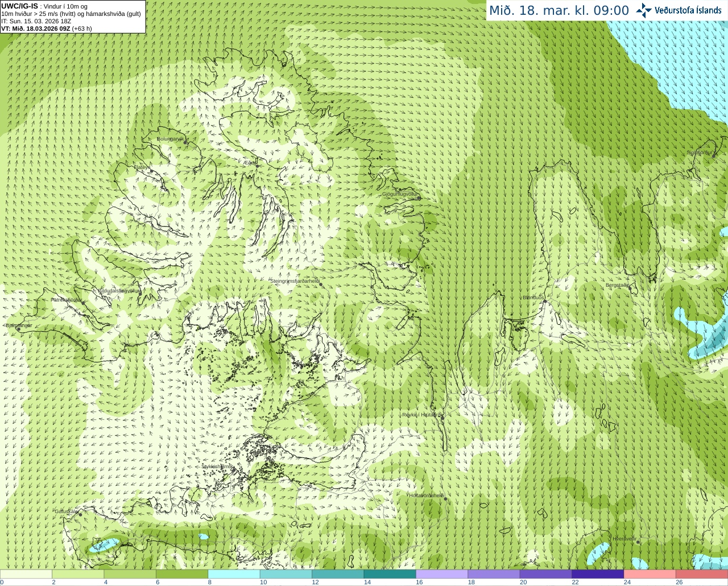
Task: Click the Steingrímsfjarðarheiði station label
Action: point(294,281)
